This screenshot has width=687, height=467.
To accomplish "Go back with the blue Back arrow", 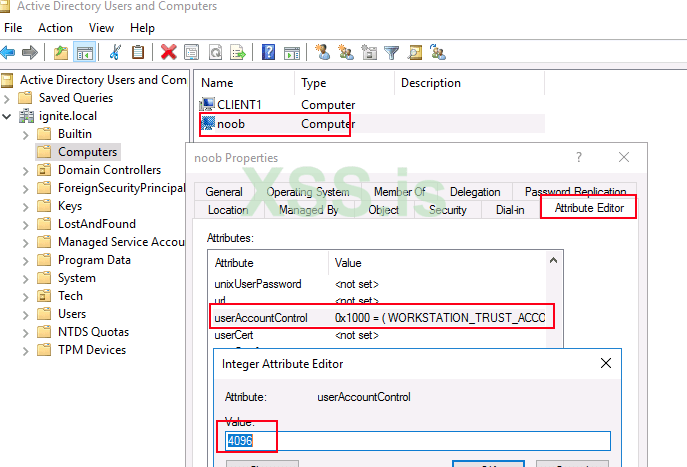I will (8, 53).
